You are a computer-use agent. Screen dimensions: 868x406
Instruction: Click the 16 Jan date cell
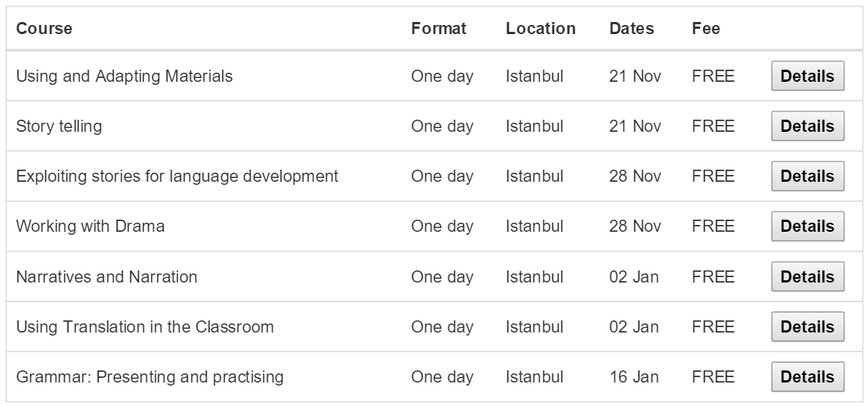(x=633, y=377)
